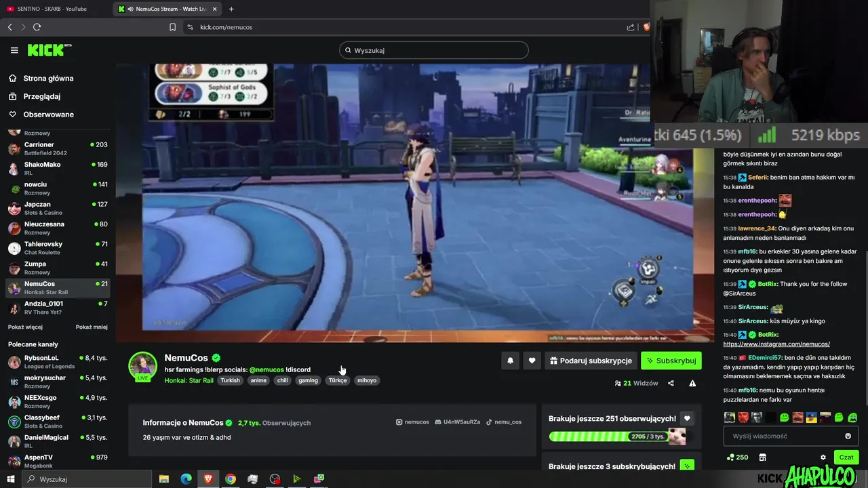Open Windows Start menu
The height and width of the screenshot is (488, 868).
click(x=11, y=479)
